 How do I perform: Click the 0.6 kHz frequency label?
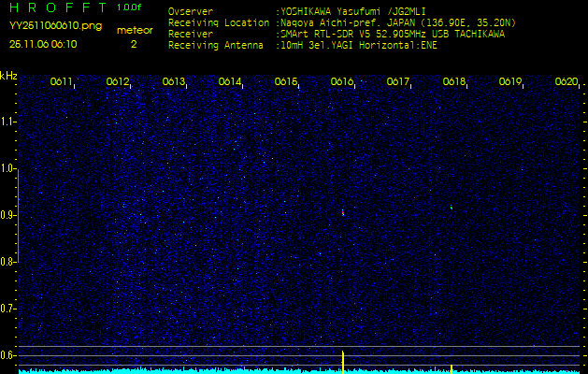(x=8, y=354)
